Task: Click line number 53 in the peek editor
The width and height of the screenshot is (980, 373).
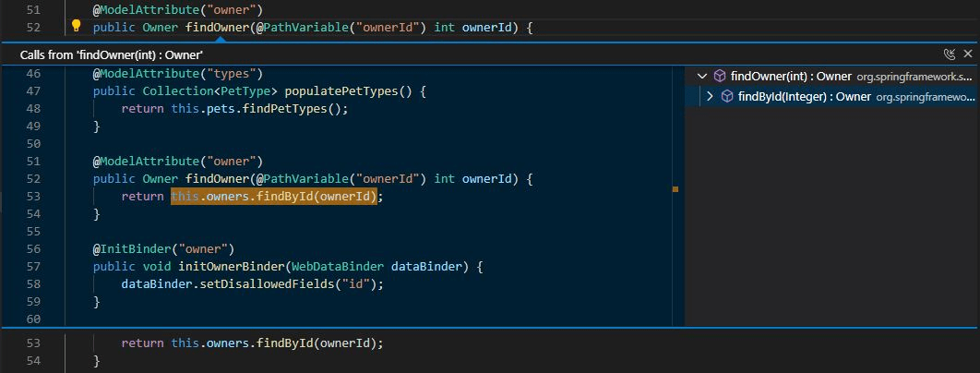Action: pos(34,197)
